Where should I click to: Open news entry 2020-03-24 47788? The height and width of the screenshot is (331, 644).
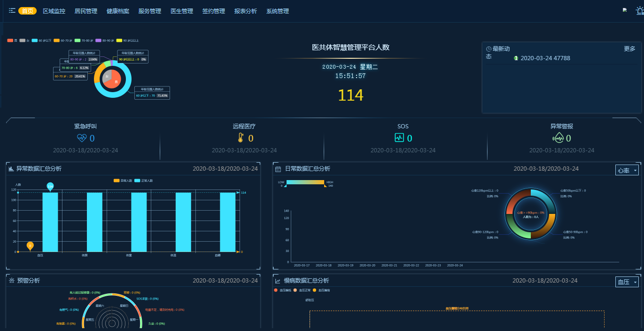coord(545,58)
